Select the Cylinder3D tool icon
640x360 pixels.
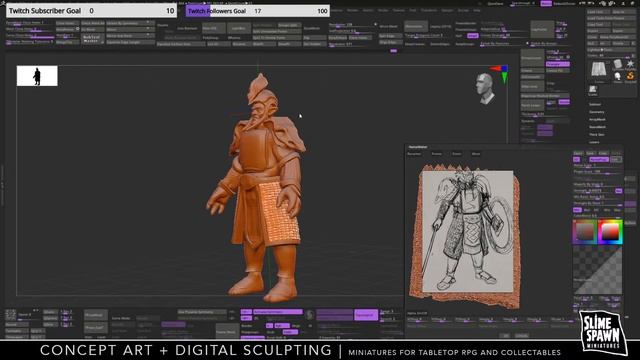point(618,64)
